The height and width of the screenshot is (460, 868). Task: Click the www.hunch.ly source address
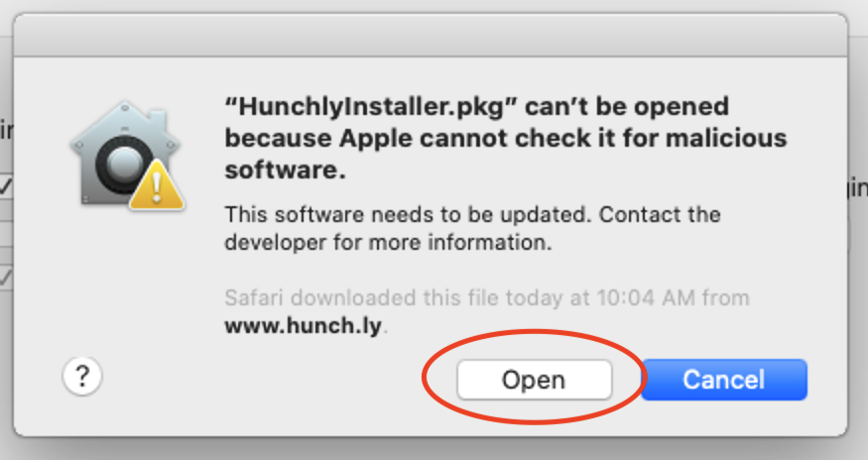point(303,324)
